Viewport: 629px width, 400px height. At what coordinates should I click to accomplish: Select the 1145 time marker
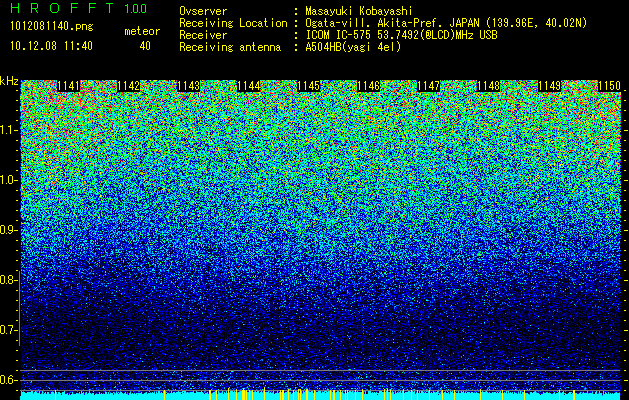coord(308,86)
